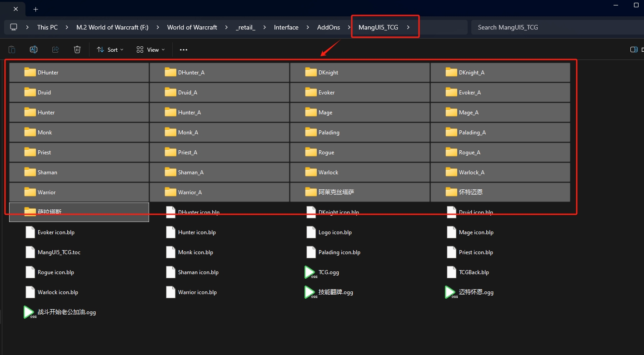The height and width of the screenshot is (355, 644).
Task: Select the Palading_A folder
Action: tap(500, 132)
